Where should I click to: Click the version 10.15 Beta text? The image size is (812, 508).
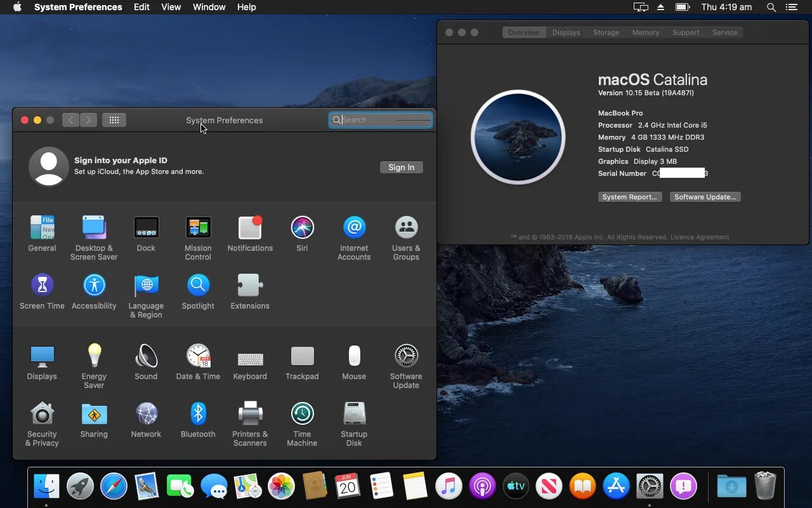coord(646,93)
